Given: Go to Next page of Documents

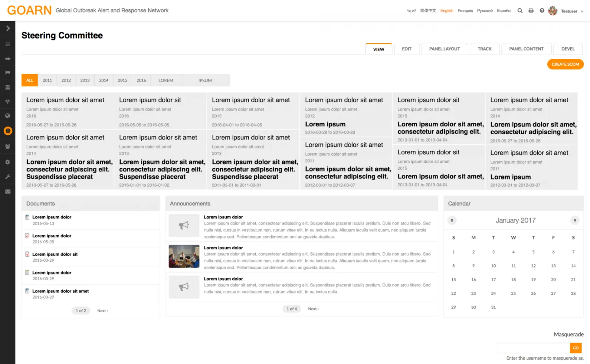Looking at the screenshot, I should coord(102,310).
